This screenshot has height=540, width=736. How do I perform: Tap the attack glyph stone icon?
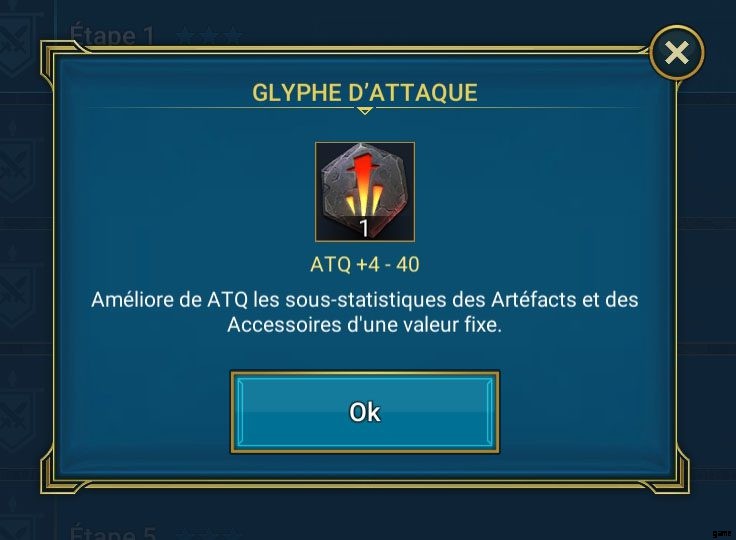[x=365, y=192]
